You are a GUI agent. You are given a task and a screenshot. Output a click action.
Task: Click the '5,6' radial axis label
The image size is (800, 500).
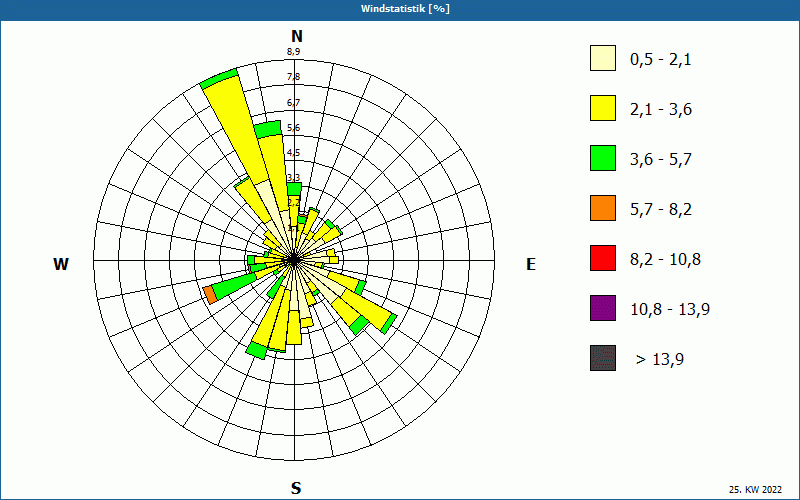293,128
